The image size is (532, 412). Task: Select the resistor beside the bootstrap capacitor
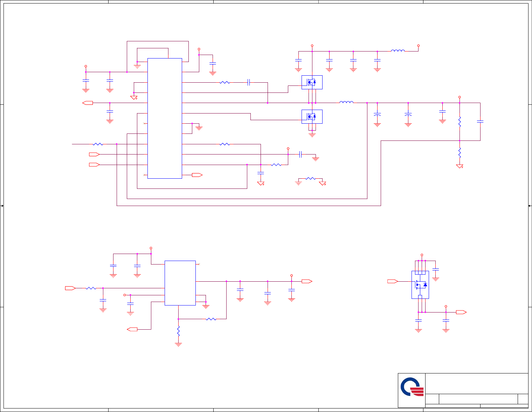click(x=224, y=82)
